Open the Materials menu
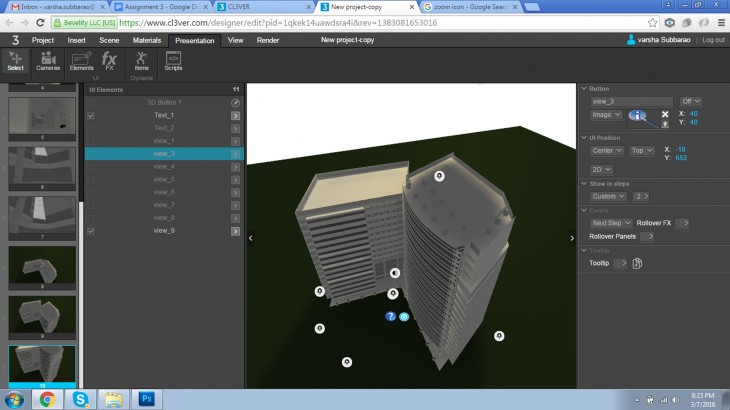 pyautogui.click(x=147, y=40)
